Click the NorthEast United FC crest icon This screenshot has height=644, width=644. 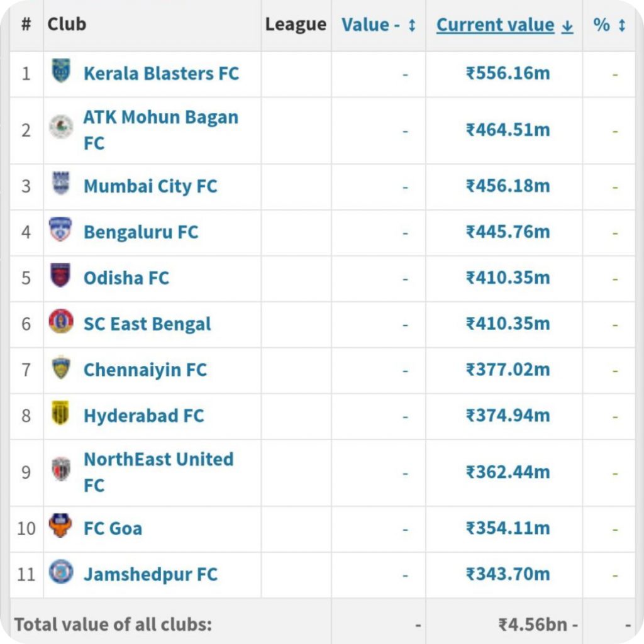61,469
